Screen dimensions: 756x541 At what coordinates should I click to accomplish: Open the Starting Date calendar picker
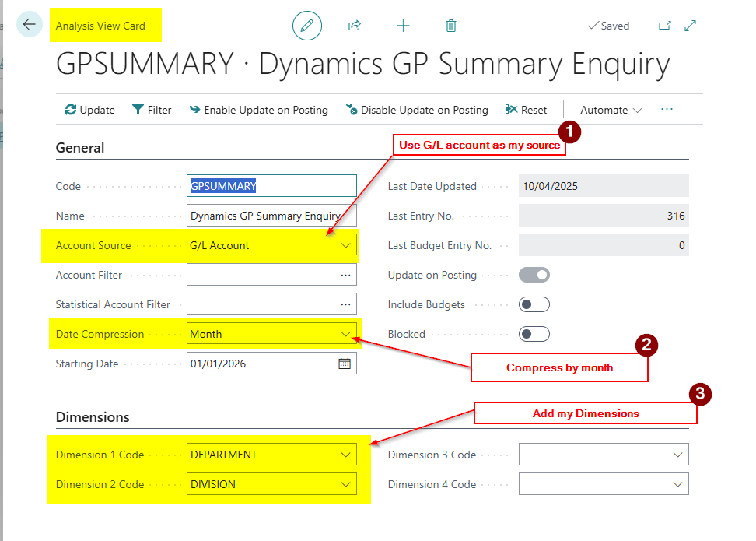tap(345, 364)
